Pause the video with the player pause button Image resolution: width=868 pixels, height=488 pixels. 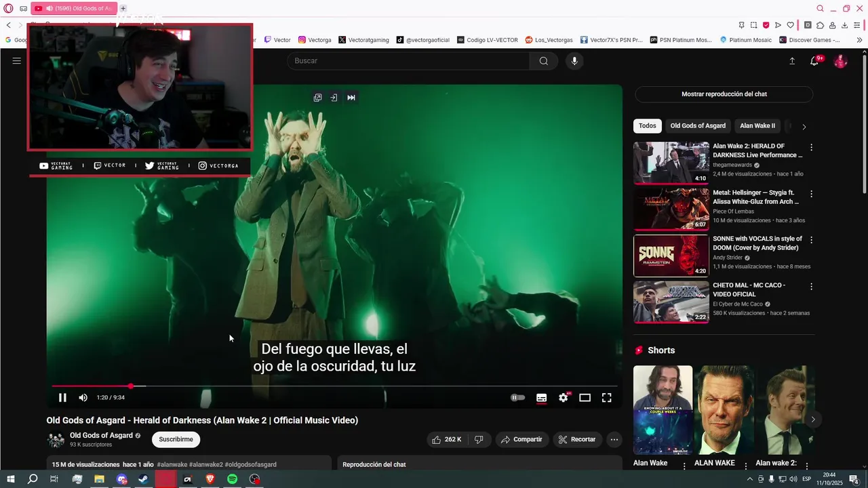click(62, 398)
